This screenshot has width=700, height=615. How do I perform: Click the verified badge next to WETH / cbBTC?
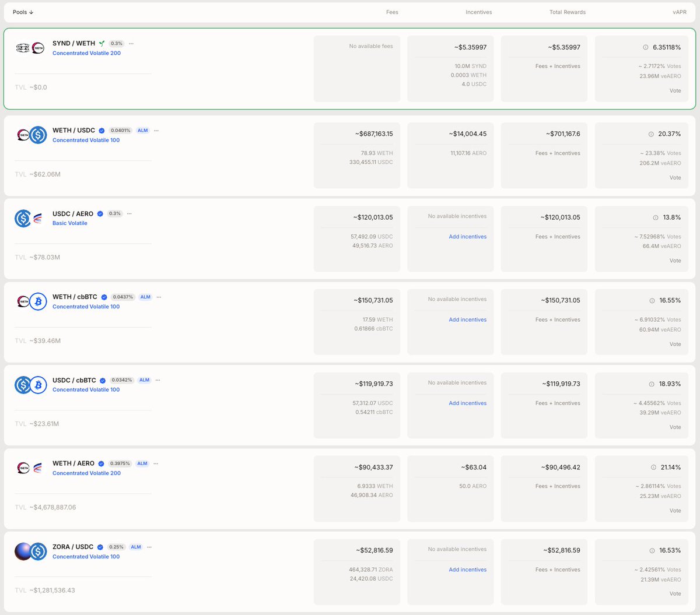coord(104,297)
